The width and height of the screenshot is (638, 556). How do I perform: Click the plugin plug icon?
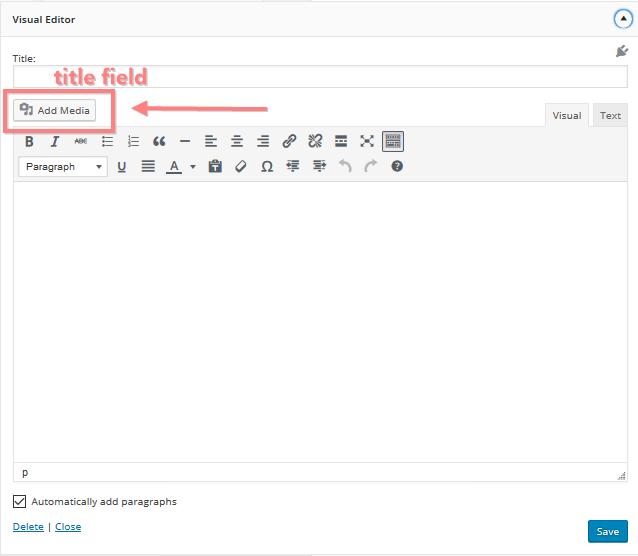click(622, 51)
